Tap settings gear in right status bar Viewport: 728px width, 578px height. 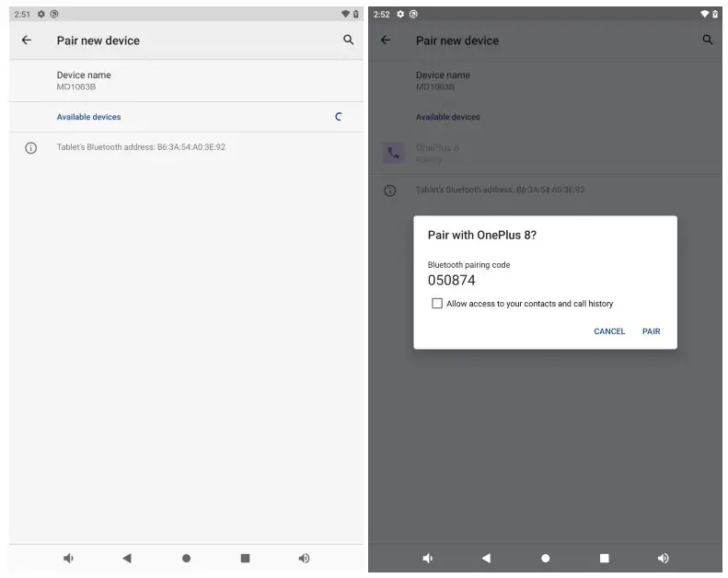[x=400, y=14]
